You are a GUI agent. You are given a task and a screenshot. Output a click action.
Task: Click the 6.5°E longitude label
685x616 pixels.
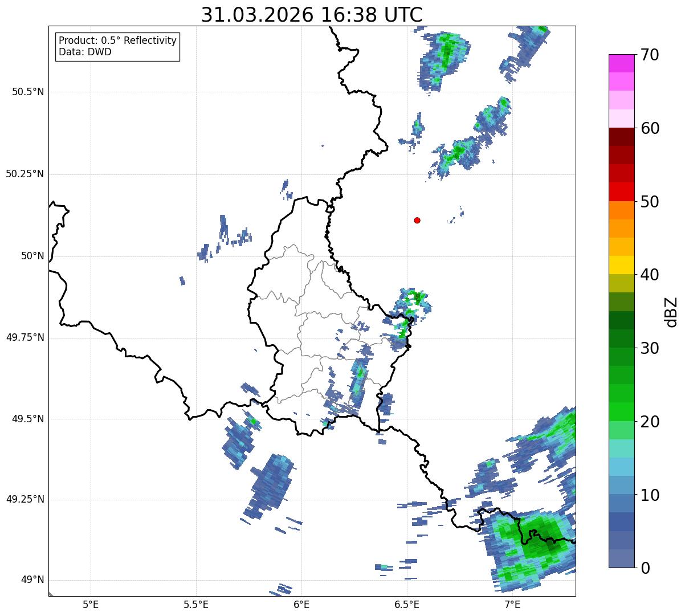(x=407, y=604)
